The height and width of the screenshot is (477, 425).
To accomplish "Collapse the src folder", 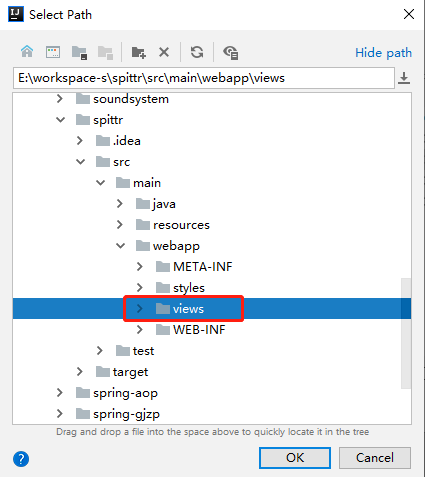I will (x=80, y=162).
